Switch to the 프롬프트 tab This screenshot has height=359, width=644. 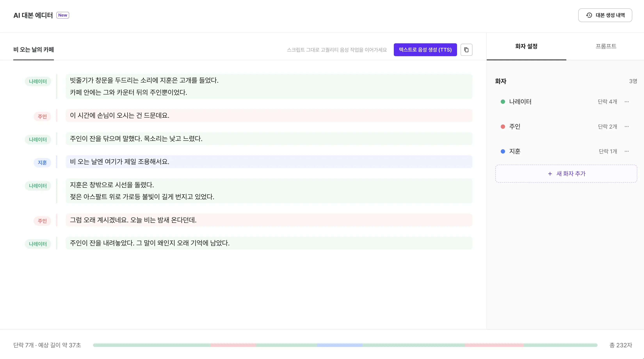pyautogui.click(x=606, y=46)
